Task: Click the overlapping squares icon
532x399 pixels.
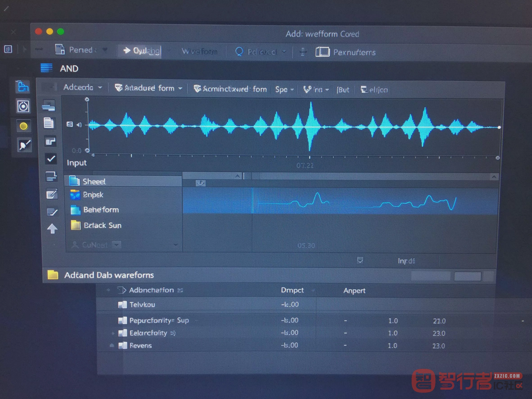Action: coord(50,141)
